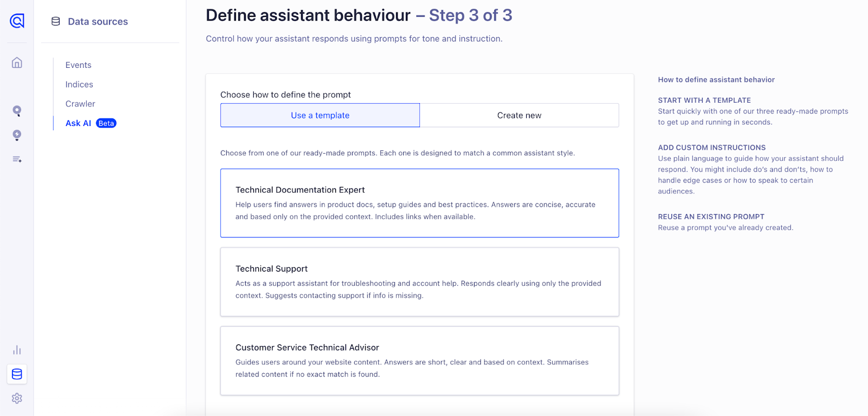Select the Data sources database icon in sidebar
868x416 pixels.
[x=17, y=374]
